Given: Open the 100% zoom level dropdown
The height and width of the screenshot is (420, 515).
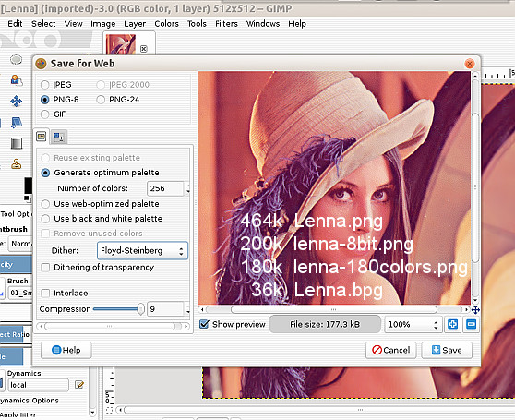Looking at the screenshot, I should [413, 324].
